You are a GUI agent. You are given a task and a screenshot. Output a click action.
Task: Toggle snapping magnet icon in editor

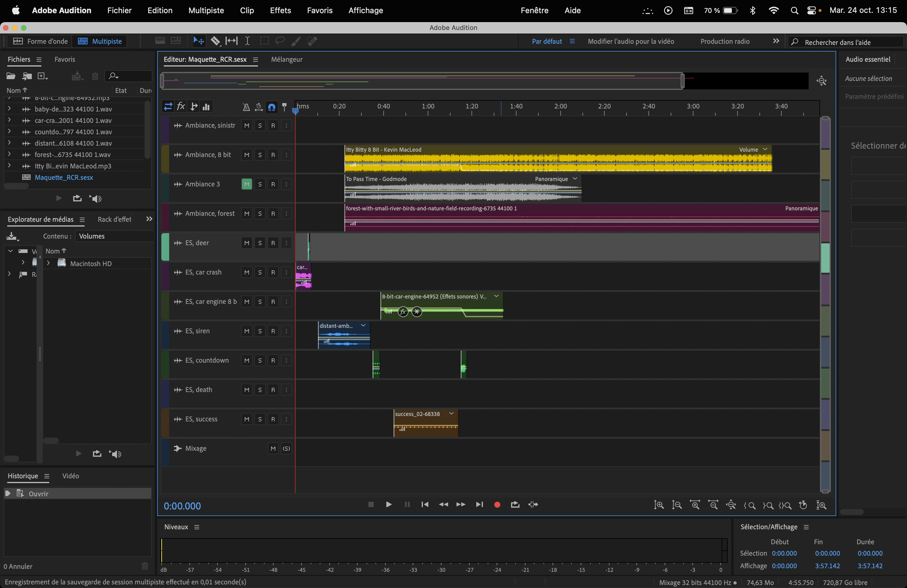pyautogui.click(x=272, y=107)
